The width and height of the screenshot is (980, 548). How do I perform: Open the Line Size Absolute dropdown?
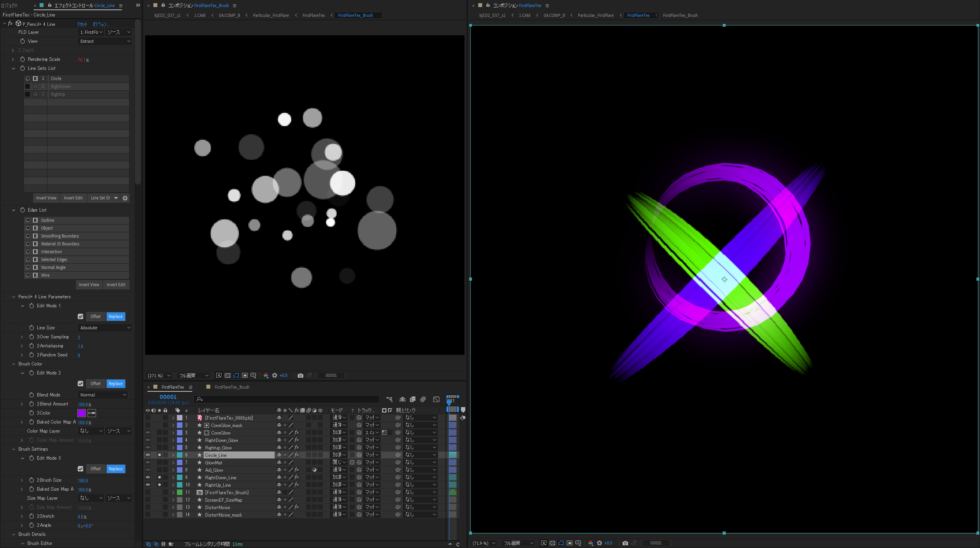pyautogui.click(x=105, y=328)
